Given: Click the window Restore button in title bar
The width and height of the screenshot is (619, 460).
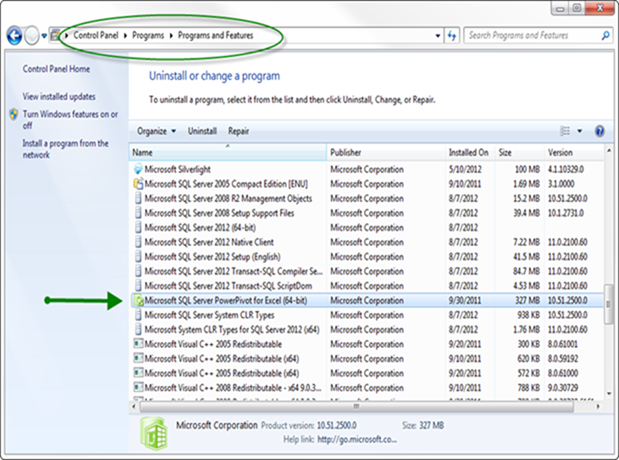Looking at the screenshot, I should (x=577, y=8).
